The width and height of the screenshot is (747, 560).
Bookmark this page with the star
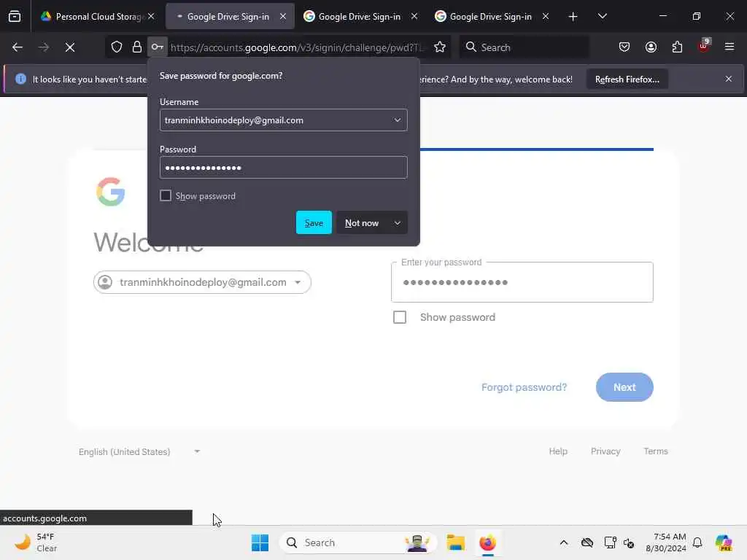(x=440, y=47)
